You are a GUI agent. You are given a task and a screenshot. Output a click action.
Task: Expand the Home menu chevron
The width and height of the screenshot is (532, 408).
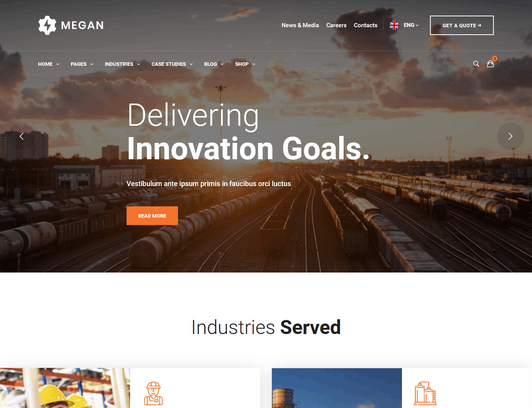click(x=58, y=64)
